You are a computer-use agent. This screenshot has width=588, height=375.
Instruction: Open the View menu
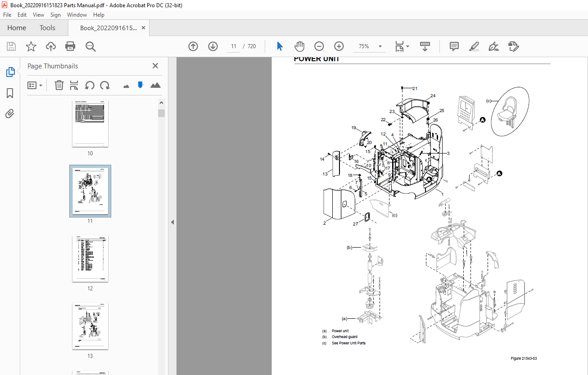[39, 15]
